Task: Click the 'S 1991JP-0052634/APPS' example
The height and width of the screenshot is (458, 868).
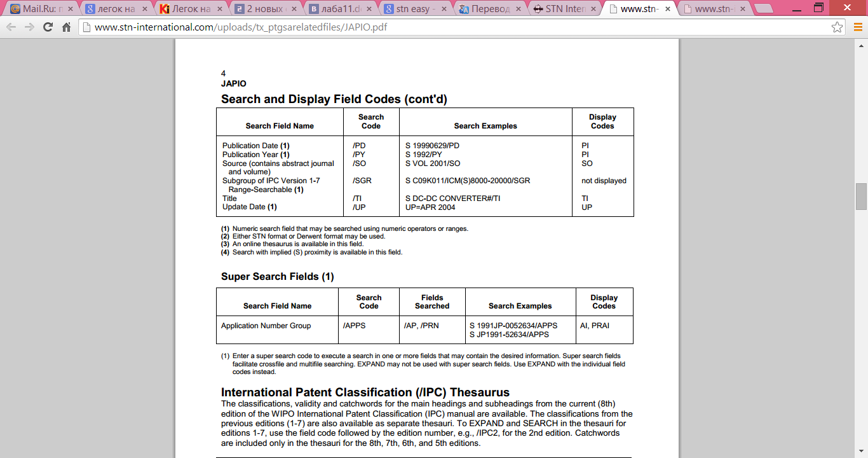Action: [513, 326]
